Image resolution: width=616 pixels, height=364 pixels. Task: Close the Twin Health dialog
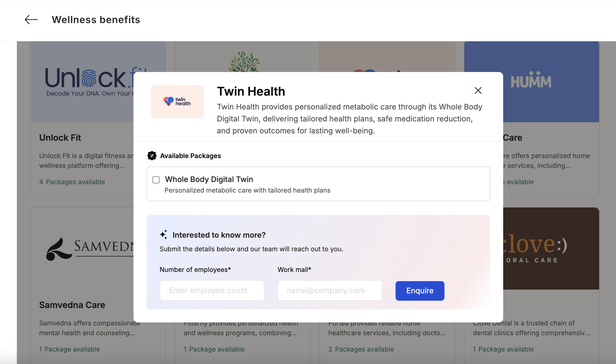pyautogui.click(x=478, y=90)
